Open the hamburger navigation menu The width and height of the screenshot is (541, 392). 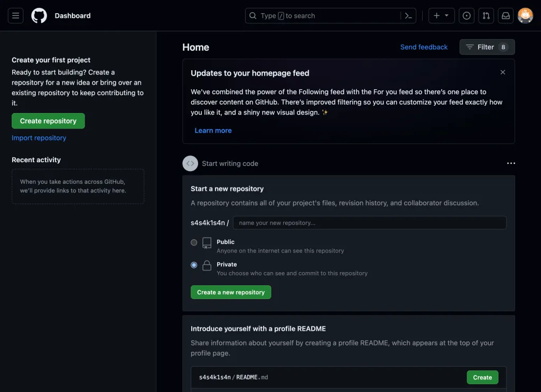[15, 15]
